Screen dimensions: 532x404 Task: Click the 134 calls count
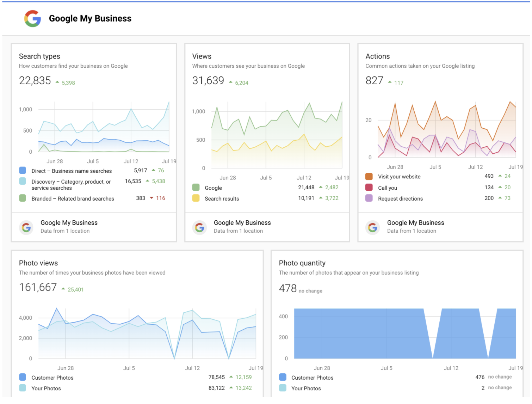489,187
